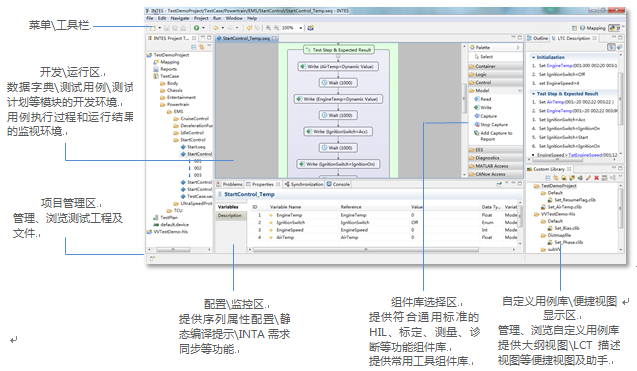Click the Open Perspective icon near Mapping
Viewport: 637px width, 371px height.
click(574, 28)
